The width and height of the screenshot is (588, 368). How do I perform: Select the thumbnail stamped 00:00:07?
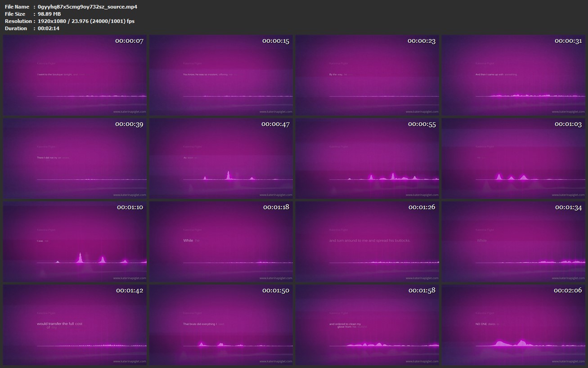(75, 76)
